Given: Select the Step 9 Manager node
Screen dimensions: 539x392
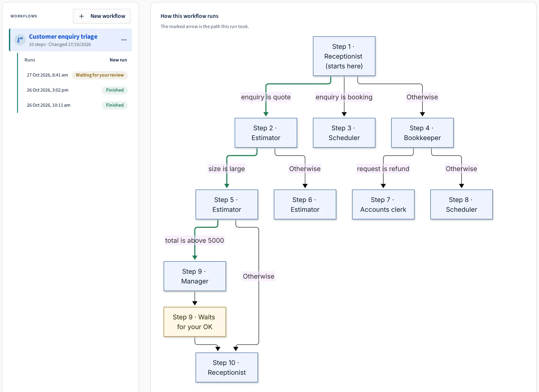Looking at the screenshot, I should click(195, 276).
